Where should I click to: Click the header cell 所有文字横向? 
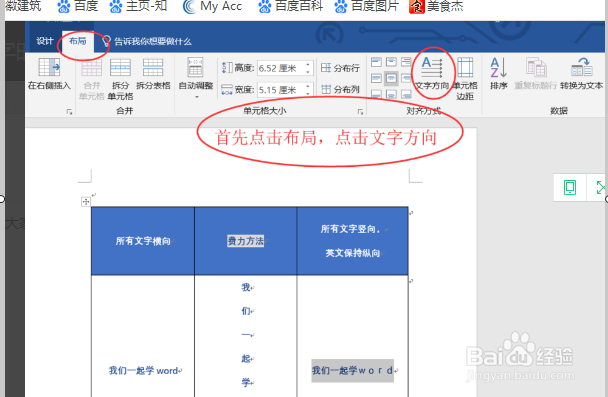pos(143,241)
